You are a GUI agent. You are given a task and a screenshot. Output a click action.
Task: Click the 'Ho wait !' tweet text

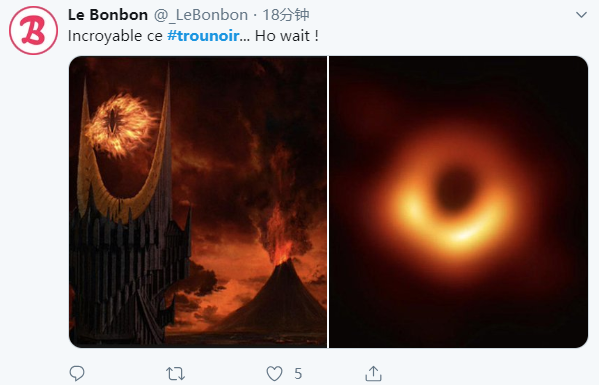pos(287,36)
